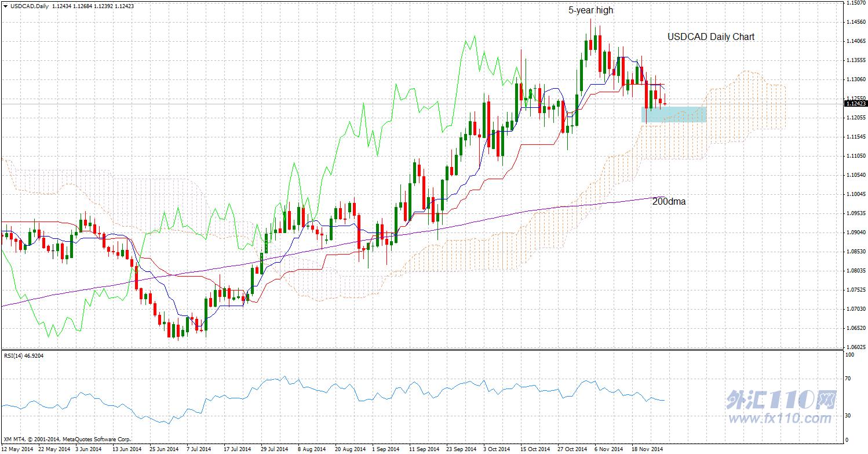Viewport: 868px width, 454px height.
Task: Click the 1.06025 level on price axis
Action: pos(855,347)
